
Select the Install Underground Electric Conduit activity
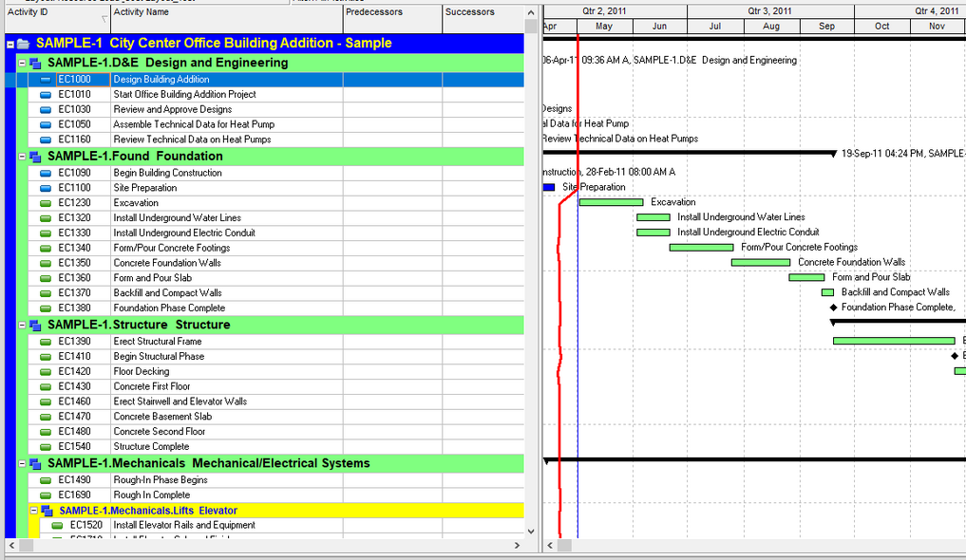click(184, 233)
